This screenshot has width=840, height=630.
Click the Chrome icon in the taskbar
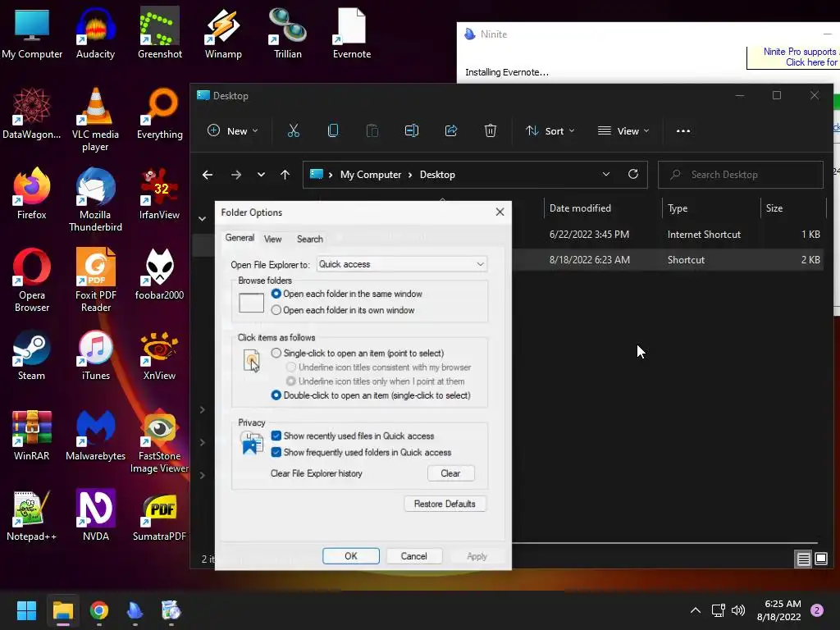99,610
